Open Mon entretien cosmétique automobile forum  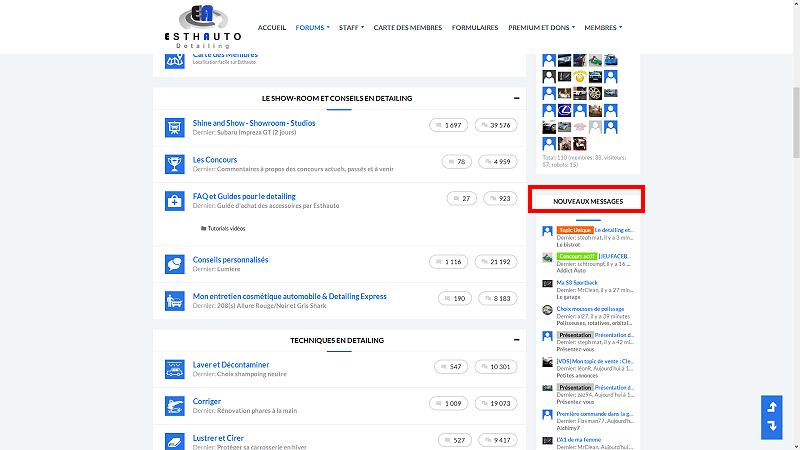[289, 296]
